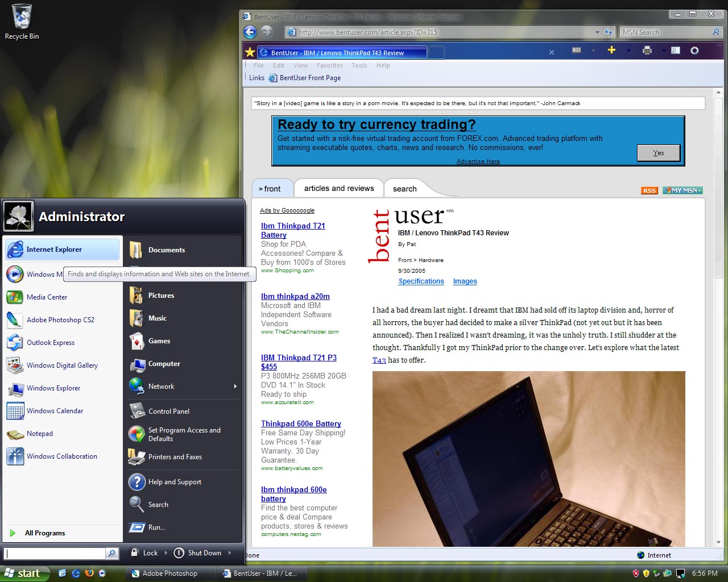Viewport: 728px width, 582px height.
Task: Expand the Lock options arrow
Action: tap(166, 552)
